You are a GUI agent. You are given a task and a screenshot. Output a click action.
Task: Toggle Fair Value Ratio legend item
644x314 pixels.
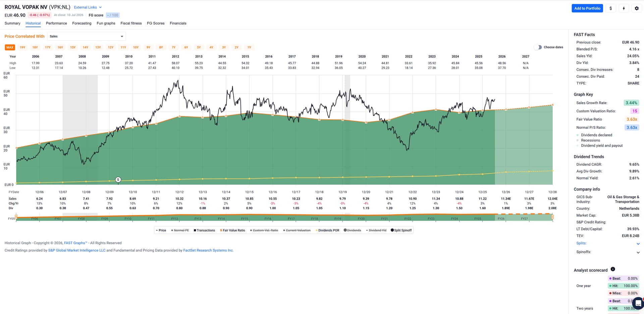[x=232, y=230]
